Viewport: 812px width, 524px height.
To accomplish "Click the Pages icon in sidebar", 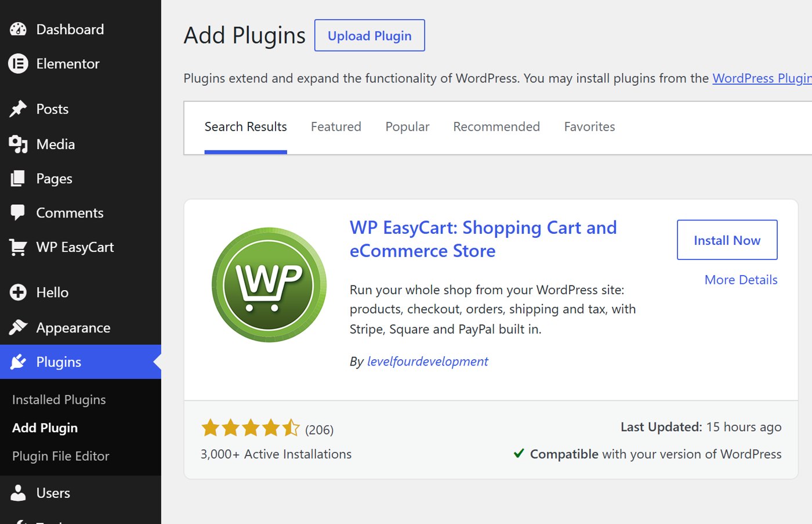I will pos(18,178).
